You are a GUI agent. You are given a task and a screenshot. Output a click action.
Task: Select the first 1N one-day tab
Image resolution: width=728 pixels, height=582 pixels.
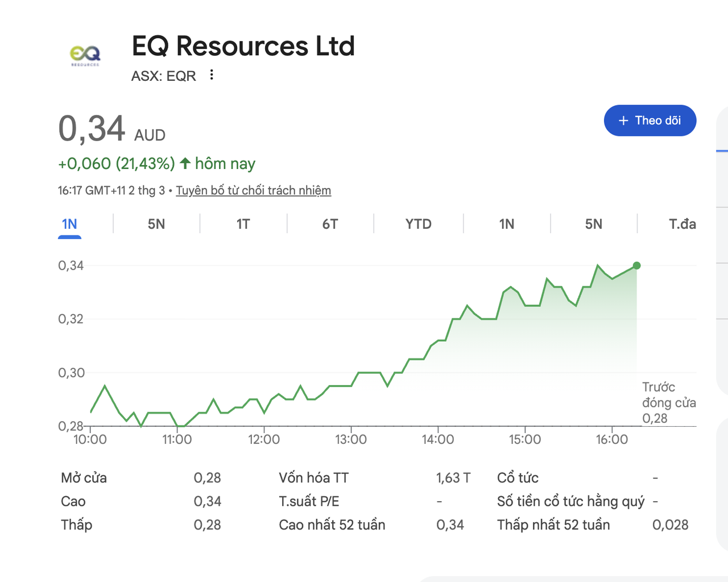point(69,224)
